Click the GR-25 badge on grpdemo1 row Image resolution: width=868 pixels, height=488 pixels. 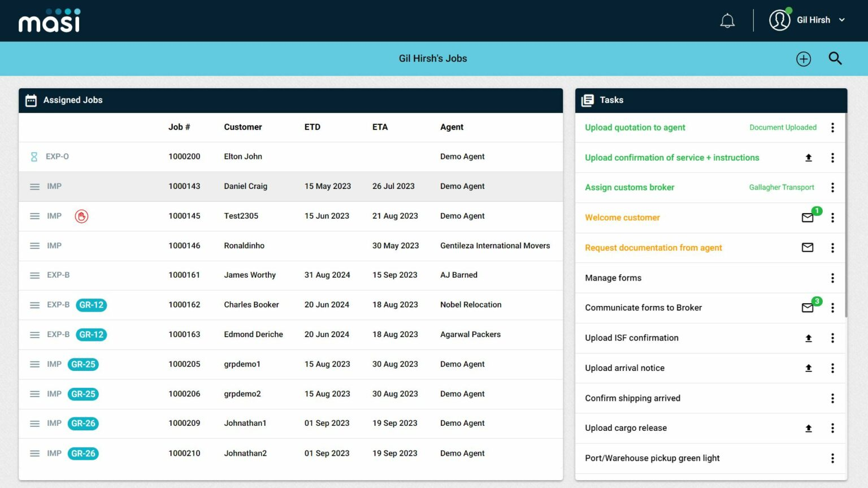tap(83, 364)
